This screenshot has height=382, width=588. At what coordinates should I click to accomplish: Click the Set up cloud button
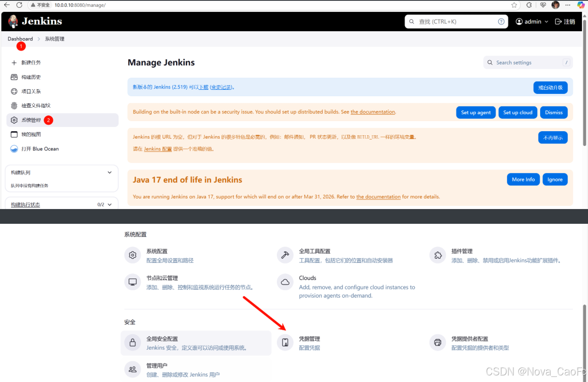(x=518, y=112)
